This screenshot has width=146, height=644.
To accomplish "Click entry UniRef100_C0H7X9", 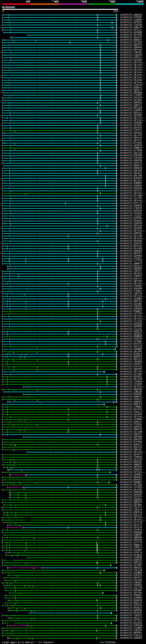I will 131,85.
